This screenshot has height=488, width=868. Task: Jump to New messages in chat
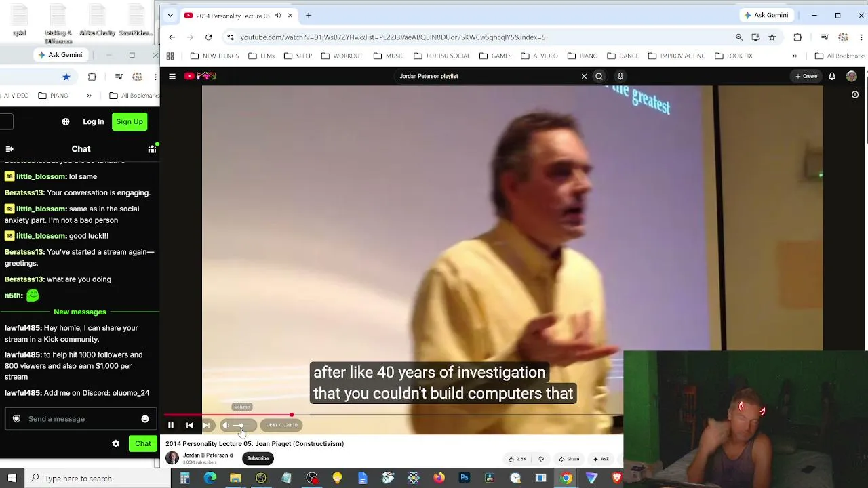tap(80, 312)
